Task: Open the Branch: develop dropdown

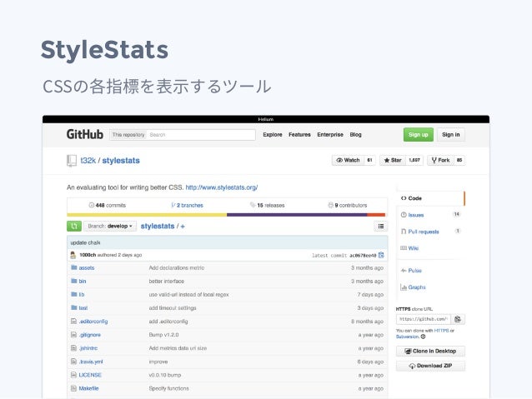Action: (x=110, y=226)
